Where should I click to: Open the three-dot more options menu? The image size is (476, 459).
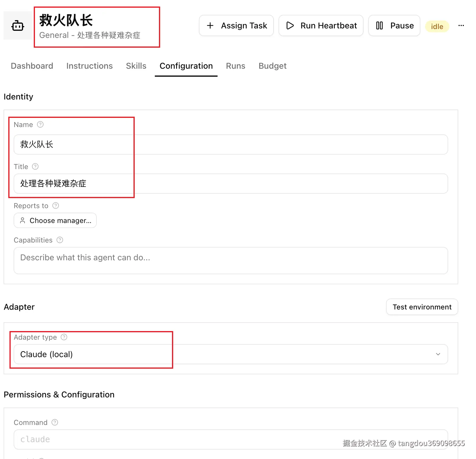tap(461, 25)
